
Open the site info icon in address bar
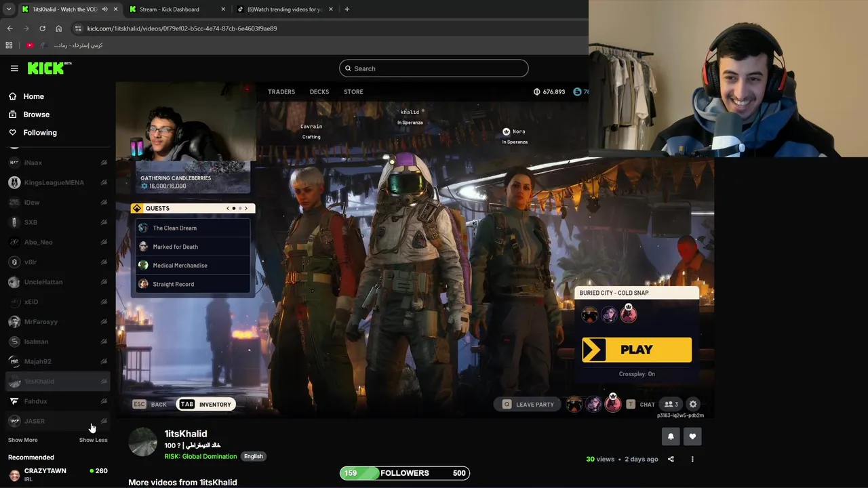click(x=78, y=28)
